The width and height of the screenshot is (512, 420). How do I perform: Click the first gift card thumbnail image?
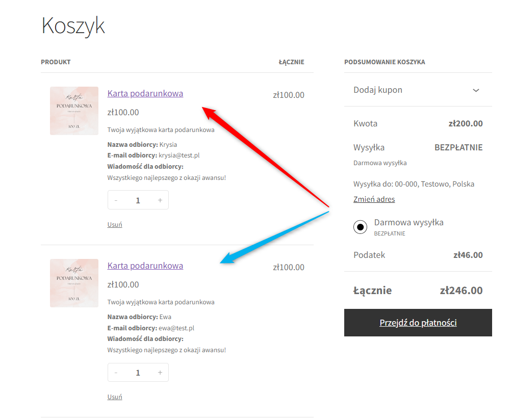point(74,111)
